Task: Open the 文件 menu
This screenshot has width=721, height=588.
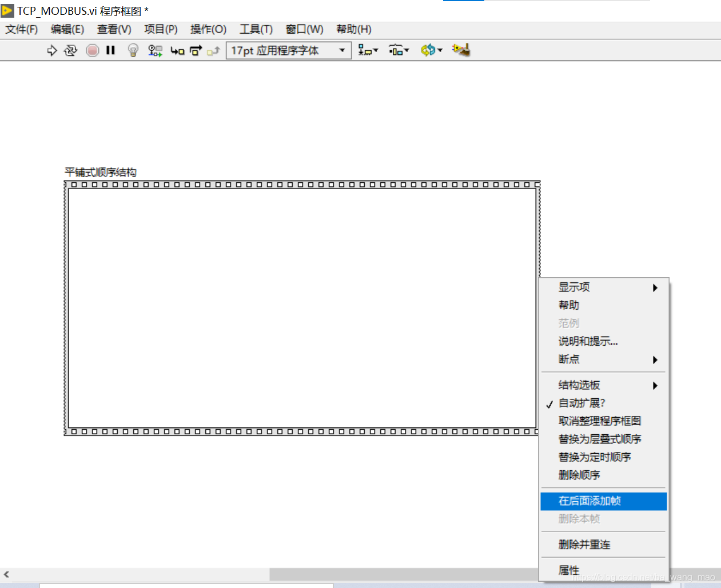Action: tap(21, 29)
